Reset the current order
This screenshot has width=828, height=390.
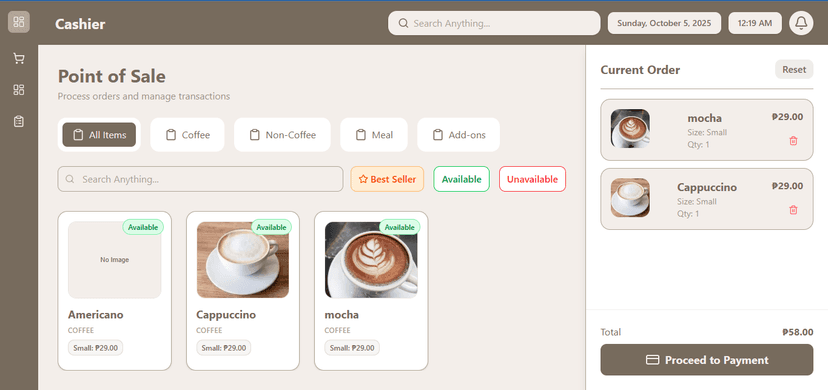tap(794, 70)
